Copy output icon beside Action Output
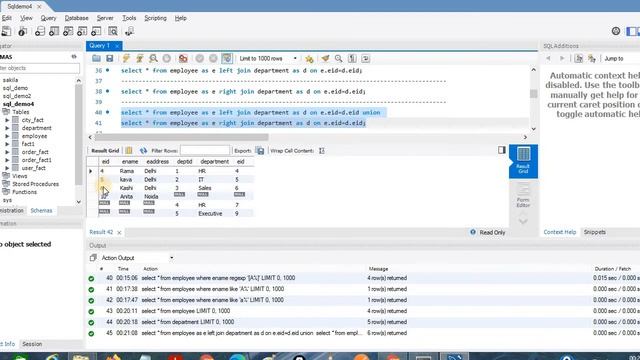This screenshot has width=640, height=360. coord(93,258)
